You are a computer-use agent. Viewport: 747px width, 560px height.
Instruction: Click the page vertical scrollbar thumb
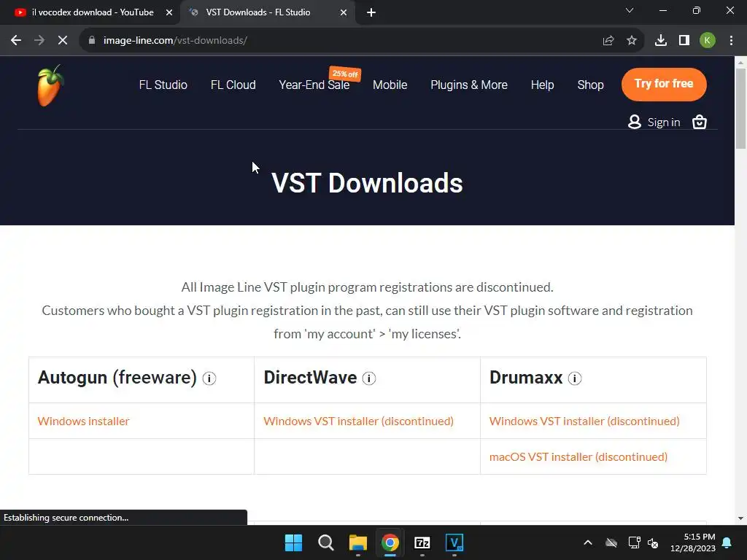click(x=740, y=109)
